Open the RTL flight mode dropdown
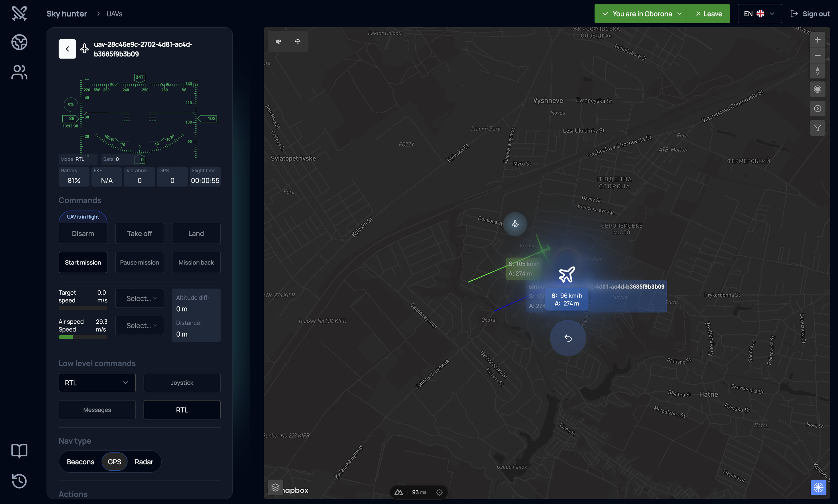This screenshot has width=838, height=504. pos(97,382)
